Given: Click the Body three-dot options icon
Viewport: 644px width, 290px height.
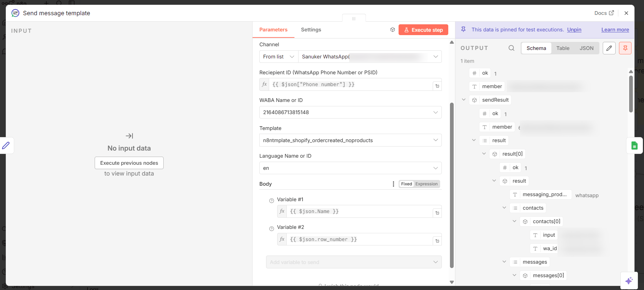Looking at the screenshot, I should coord(393,184).
